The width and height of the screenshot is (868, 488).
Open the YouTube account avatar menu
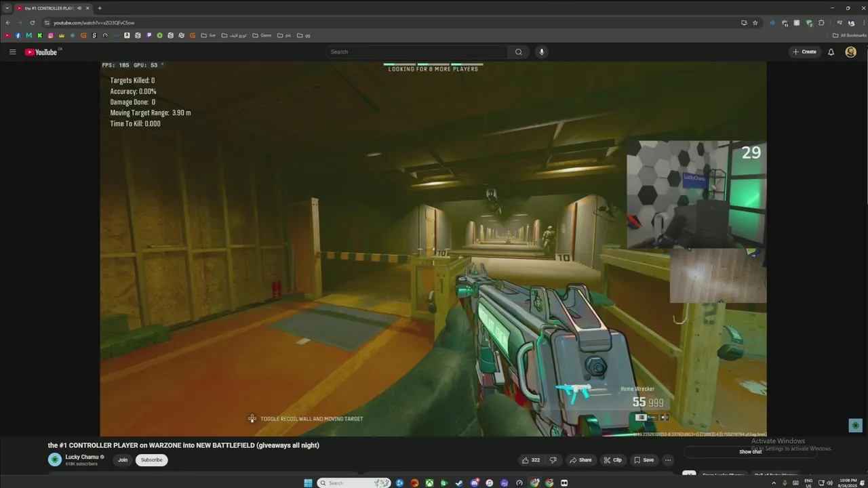click(x=850, y=52)
